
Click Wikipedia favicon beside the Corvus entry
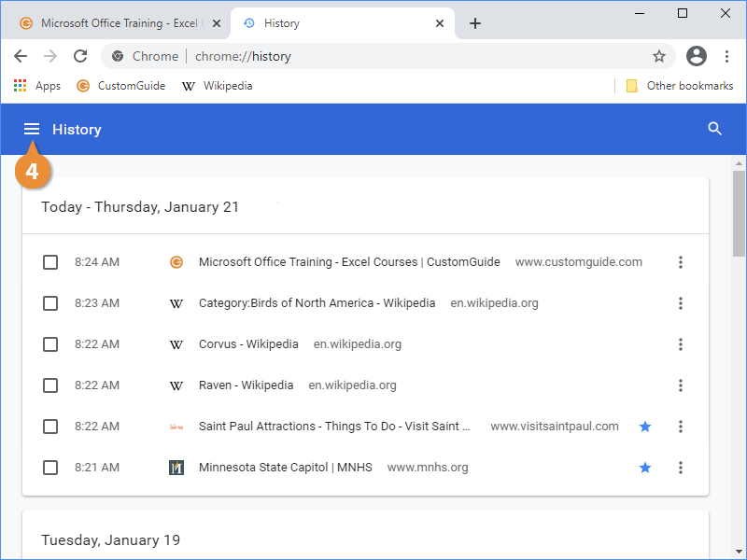pos(176,344)
